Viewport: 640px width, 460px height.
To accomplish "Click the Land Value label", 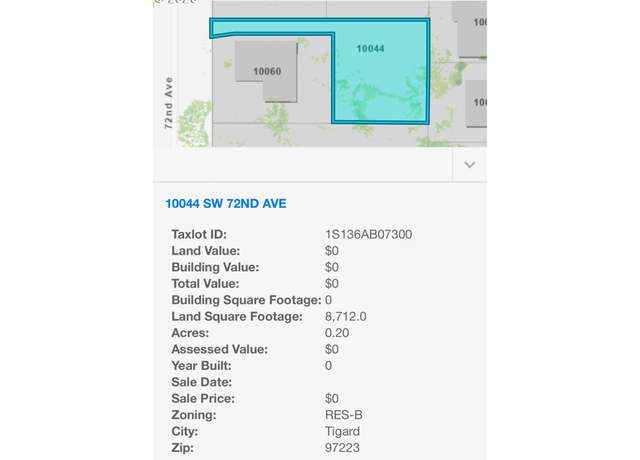I will tap(206, 251).
